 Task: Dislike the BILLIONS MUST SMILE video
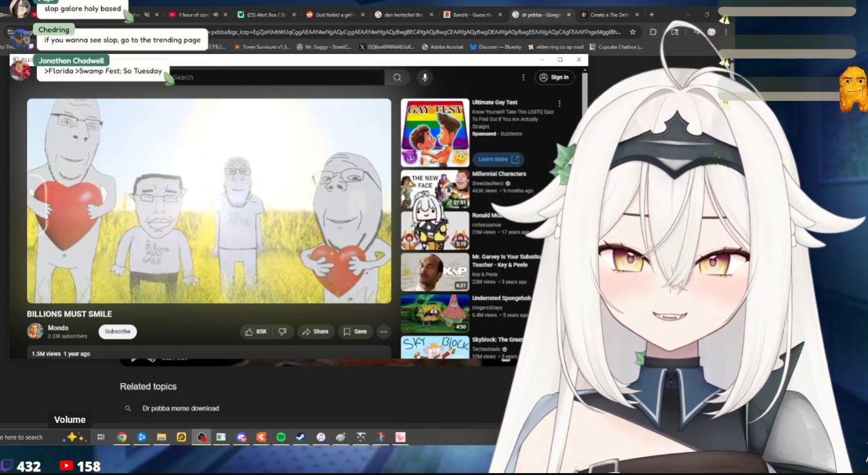tap(282, 331)
